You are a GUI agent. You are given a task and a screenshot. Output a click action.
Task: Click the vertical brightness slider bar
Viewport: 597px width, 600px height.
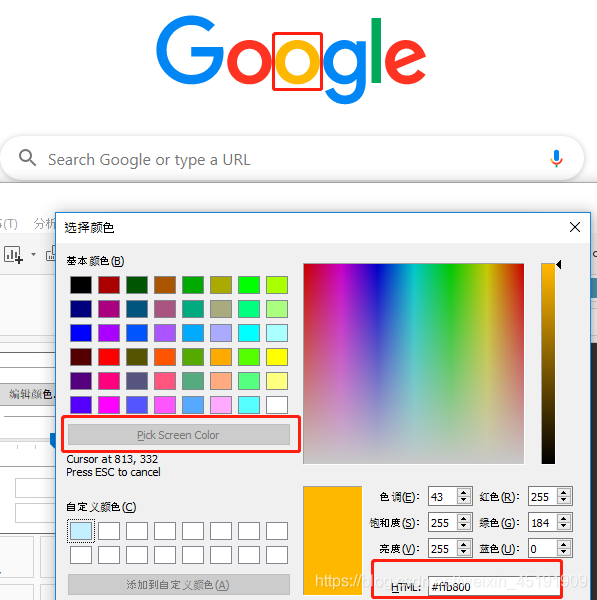[x=548, y=364]
